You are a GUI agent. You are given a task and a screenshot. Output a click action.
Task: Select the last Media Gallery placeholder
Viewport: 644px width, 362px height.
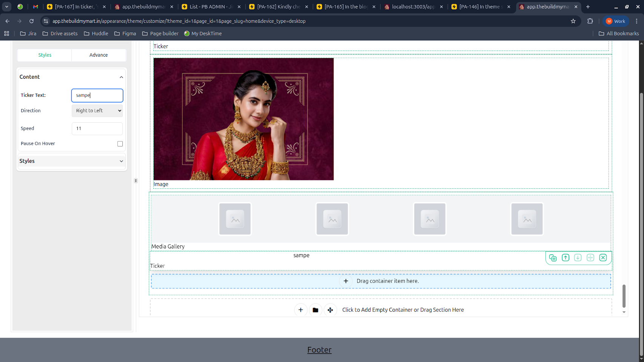click(x=527, y=219)
